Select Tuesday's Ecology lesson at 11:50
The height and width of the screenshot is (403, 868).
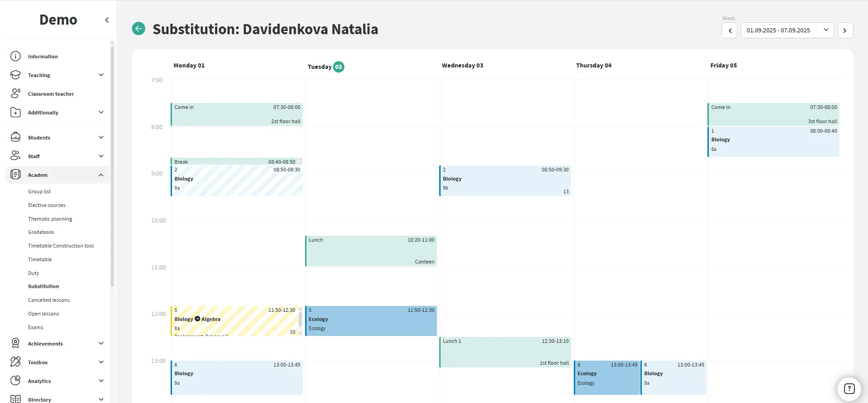pyautogui.click(x=371, y=321)
